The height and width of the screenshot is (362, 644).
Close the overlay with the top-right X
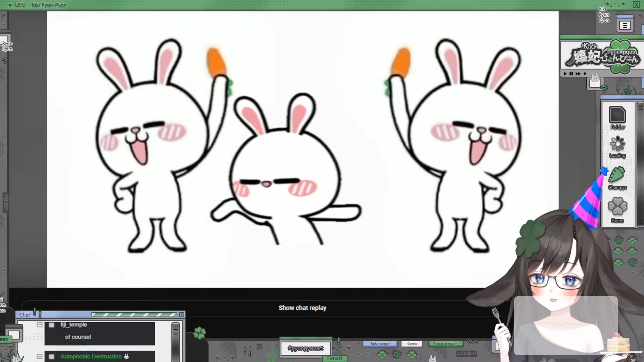[636, 5]
